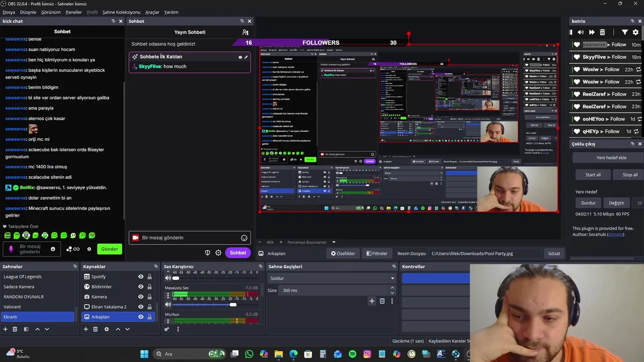Image resolution: width=644 pixels, height=362 pixels.
Task: Open chat users list icon in Yayın Sohbeti
Action: [x=246, y=32]
